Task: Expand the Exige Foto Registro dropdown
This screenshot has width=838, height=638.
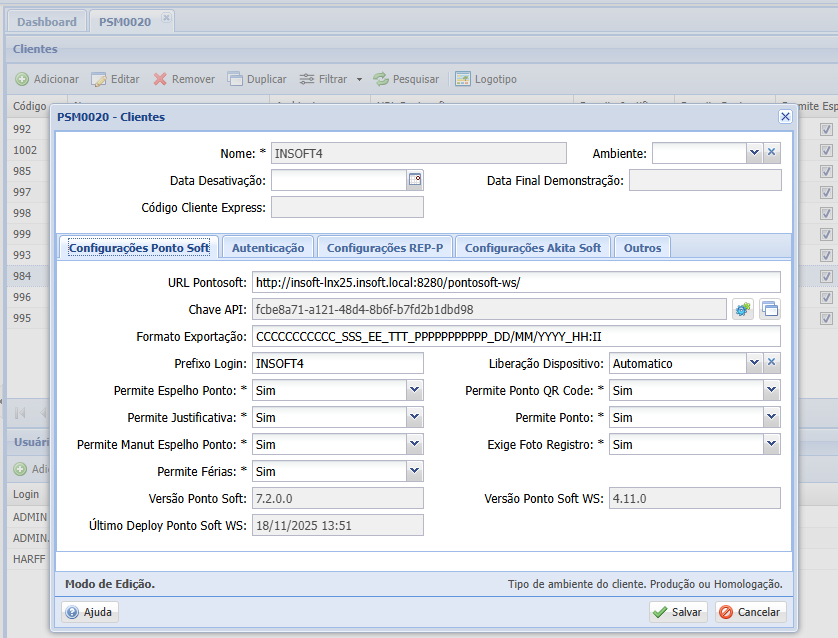Action: [x=771, y=444]
